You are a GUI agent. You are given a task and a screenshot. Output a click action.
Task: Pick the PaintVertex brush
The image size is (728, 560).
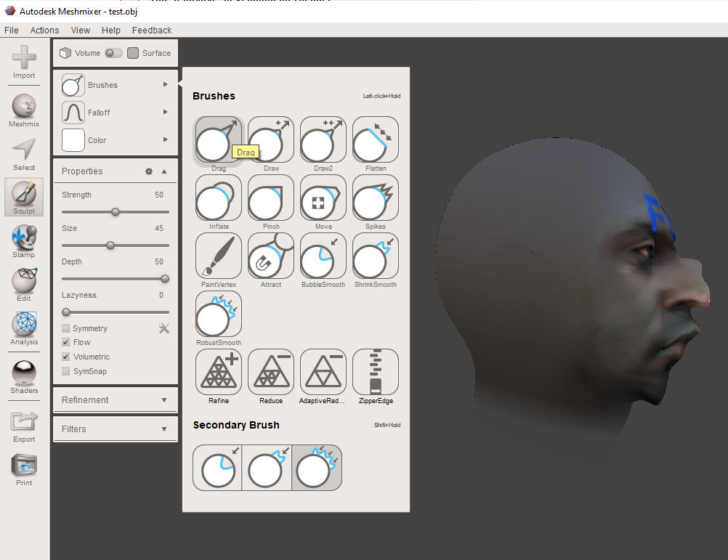click(x=218, y=256)
